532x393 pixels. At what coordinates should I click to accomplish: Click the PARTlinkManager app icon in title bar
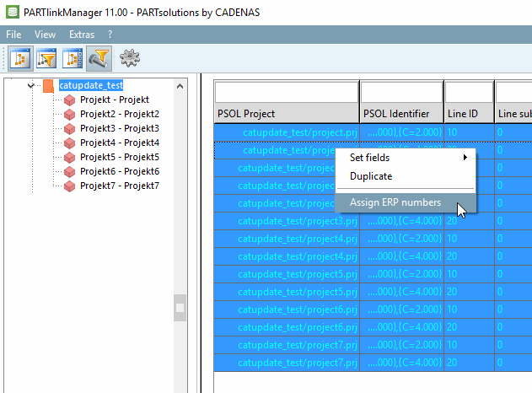point(13,12)
